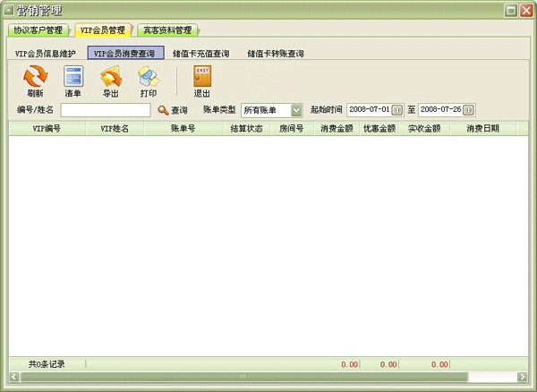537x392 pixels.
Task: Open the VIP会员信息维护 subtab
Action: coord(46,54)
